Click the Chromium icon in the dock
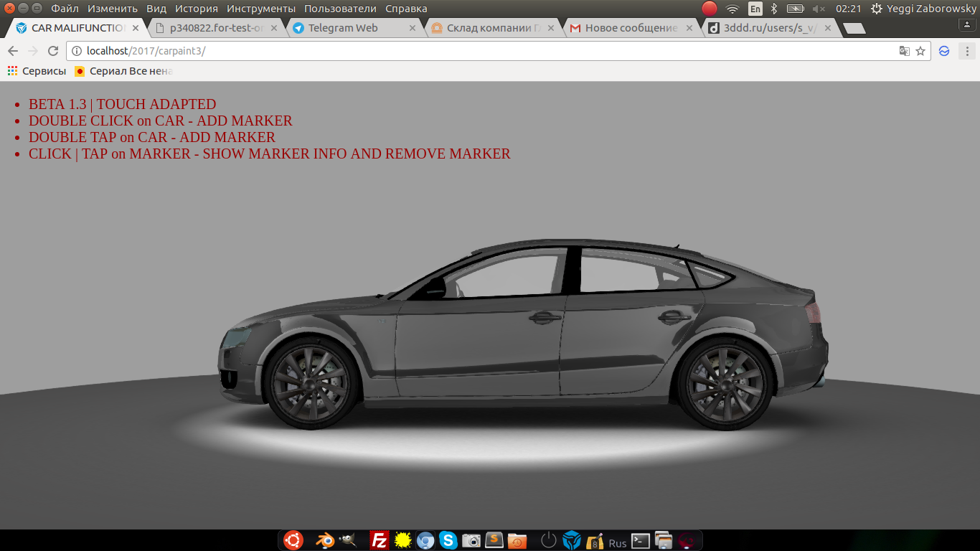Screen dimensions: 980x551 pos(425,540)
